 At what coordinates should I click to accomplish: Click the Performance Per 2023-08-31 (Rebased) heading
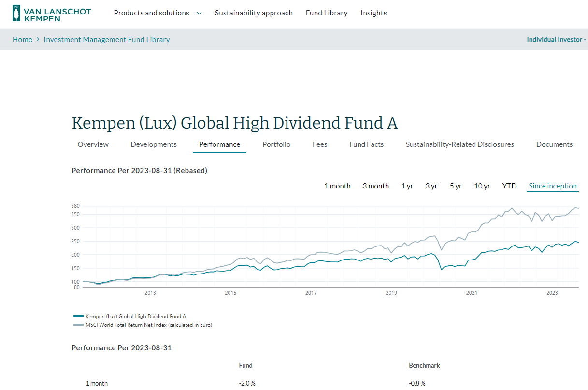(x=139, y=171)
